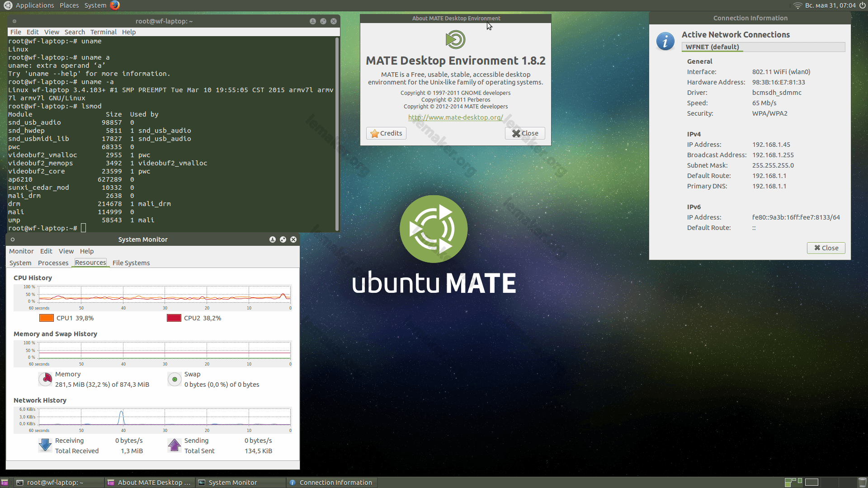Screen dimensions: 868x488
Task: Switch to the System tab
Action: pos(20,263)
